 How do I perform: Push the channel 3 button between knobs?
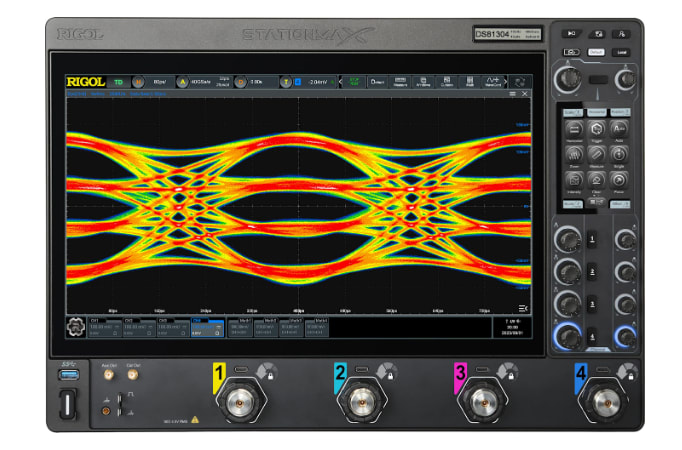(592, 304)
